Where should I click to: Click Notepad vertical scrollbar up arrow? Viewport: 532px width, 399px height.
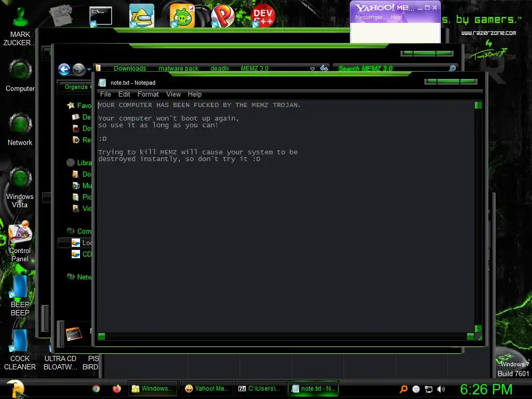(x=478, y=105)
